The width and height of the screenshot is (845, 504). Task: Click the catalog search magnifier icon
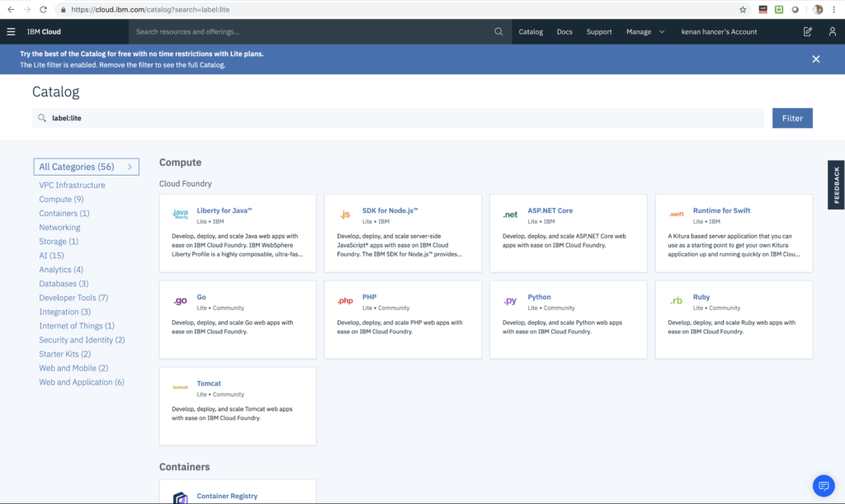point(42,118)
